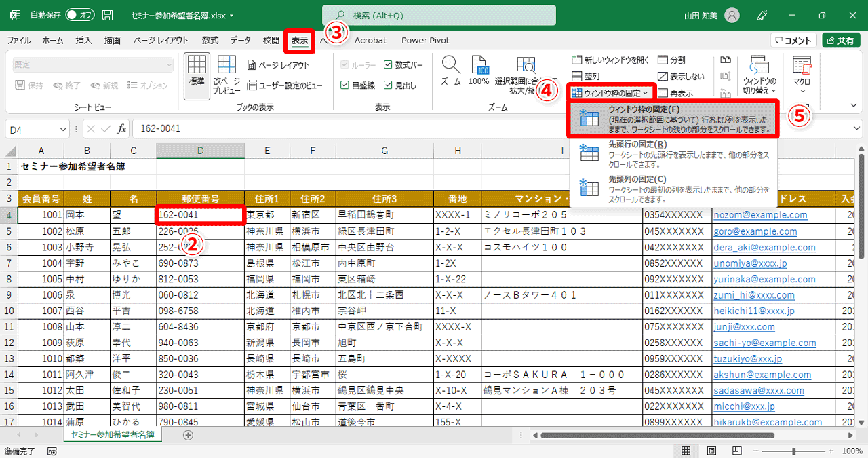The height and width of the screenshot is (458, 868).
Task: Set zoom to 100% via ribbon icon
Action: coord(478,71)
